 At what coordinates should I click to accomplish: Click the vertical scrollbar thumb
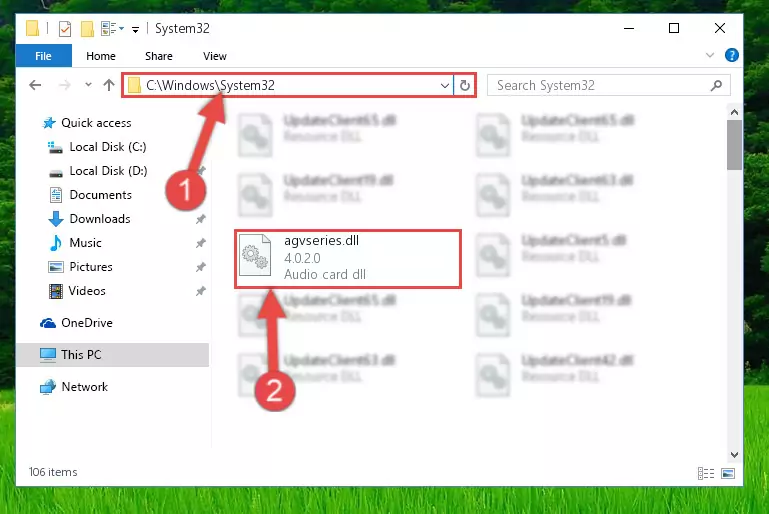tap(734, 145)
